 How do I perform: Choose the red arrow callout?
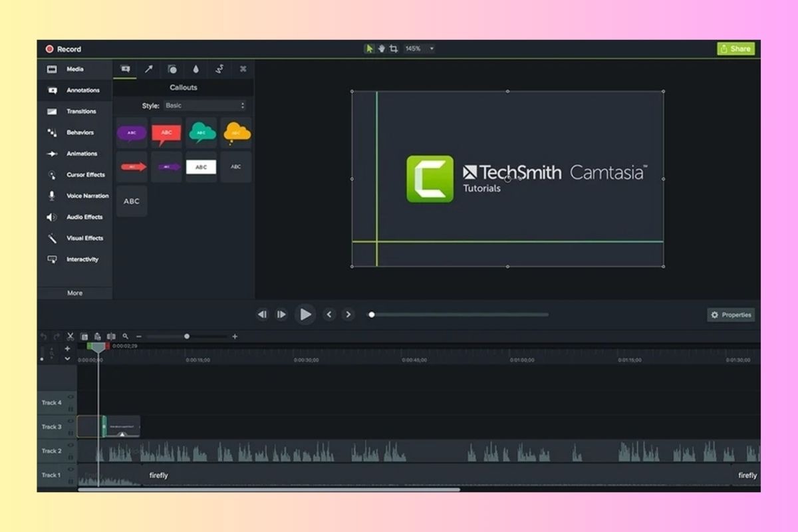click(x=132, y=167)
